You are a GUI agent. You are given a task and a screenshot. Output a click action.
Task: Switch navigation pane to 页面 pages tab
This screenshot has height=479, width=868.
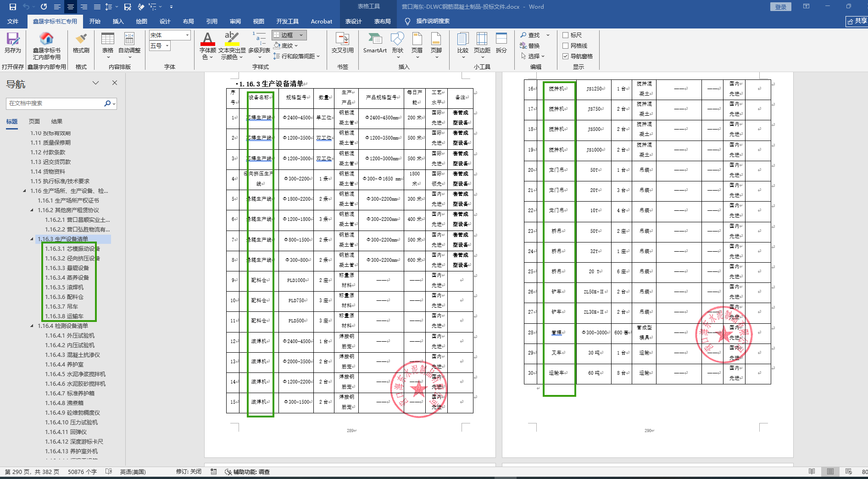[x=34, y=121]
